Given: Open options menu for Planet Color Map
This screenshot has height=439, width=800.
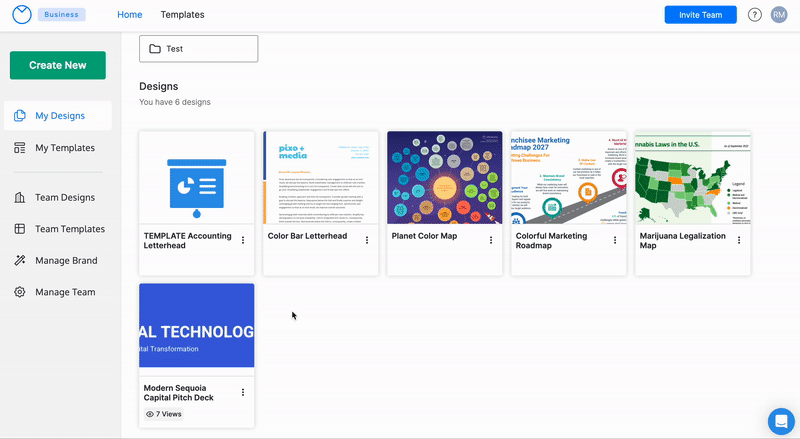Looking at the screenshot, I should tap(490, 240).
